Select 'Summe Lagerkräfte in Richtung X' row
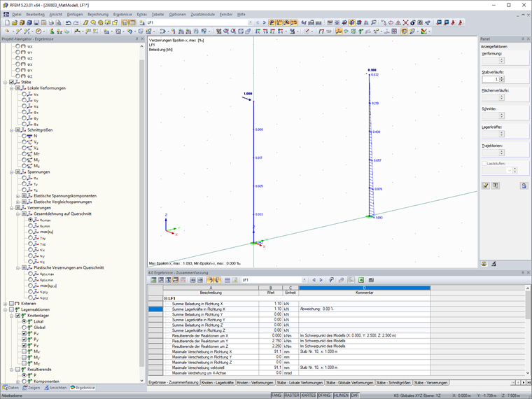Viewport: 532px width, 399px height. [289, 309]
